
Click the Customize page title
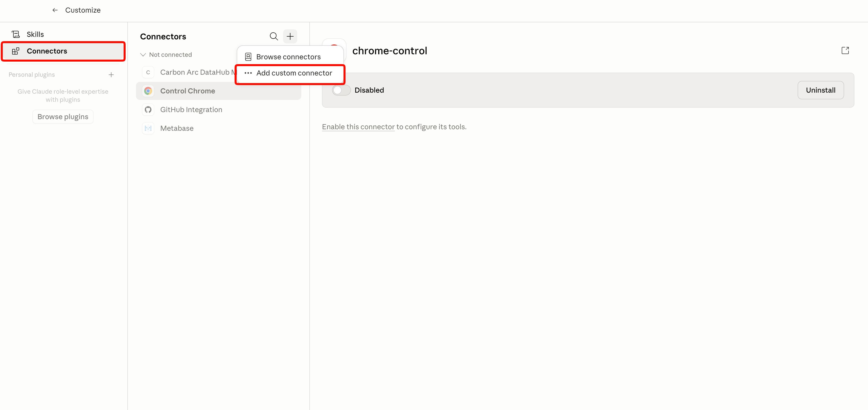click(x=83, y=10)
